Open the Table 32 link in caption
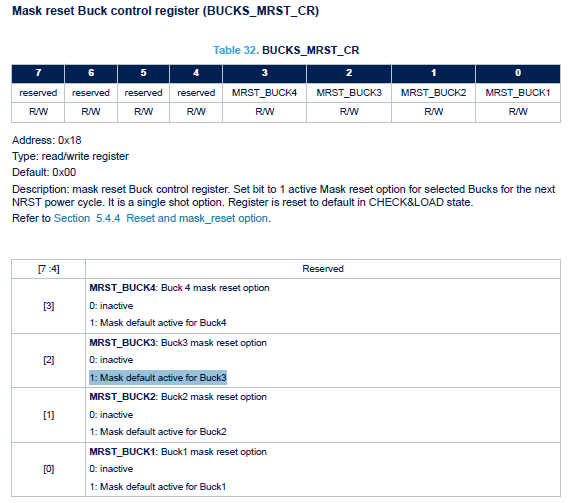Image resolution: width=573 pixels, height=503 pixels. click(x=236, y=50)
